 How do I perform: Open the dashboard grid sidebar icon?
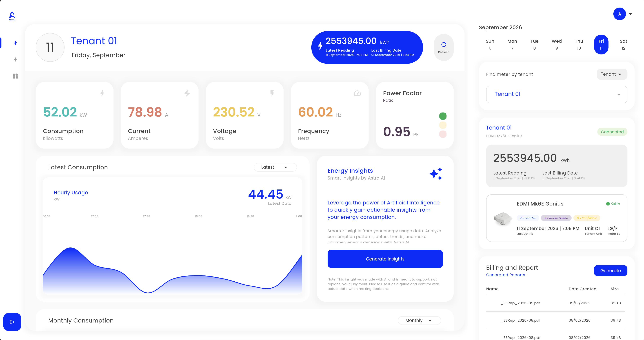click(x=15, y=76)
